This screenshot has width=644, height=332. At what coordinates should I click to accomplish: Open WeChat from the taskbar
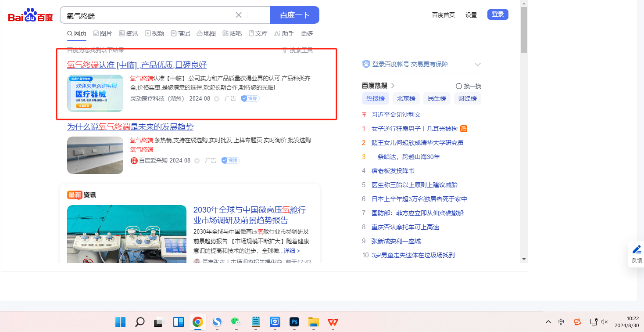[236, 322]
